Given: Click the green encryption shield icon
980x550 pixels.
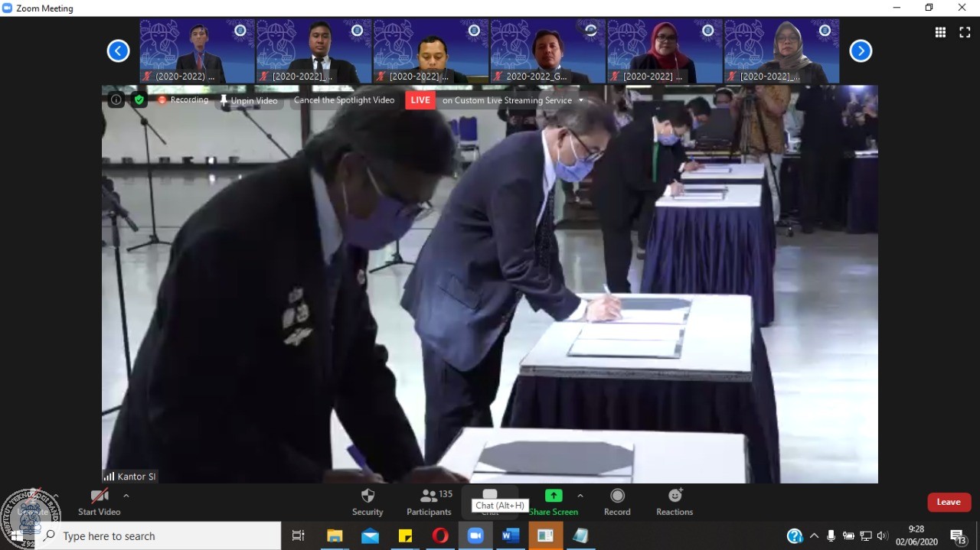Looking at the screenshot, I should pos(139,99).
